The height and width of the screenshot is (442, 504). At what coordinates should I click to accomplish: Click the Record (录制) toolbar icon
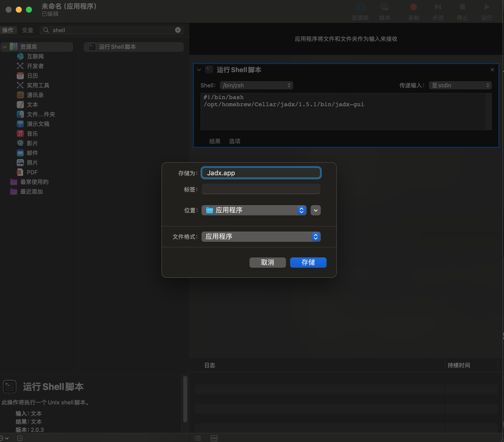click(413, 7)
